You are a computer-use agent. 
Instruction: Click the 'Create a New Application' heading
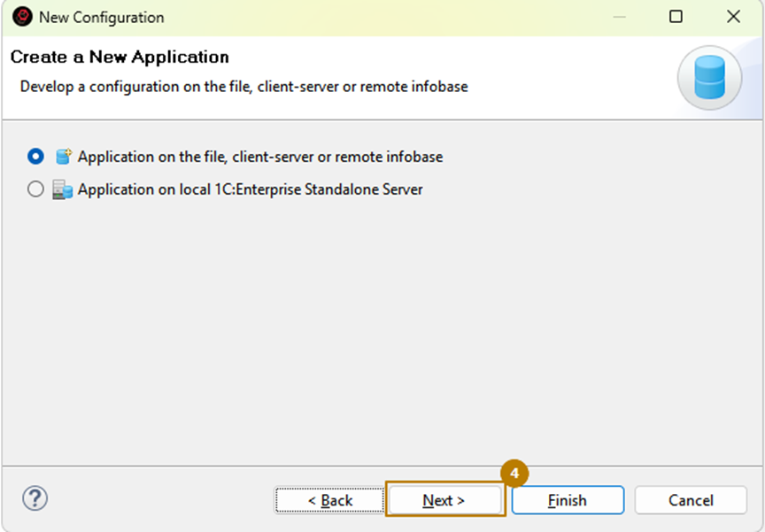tap(120, 58)
